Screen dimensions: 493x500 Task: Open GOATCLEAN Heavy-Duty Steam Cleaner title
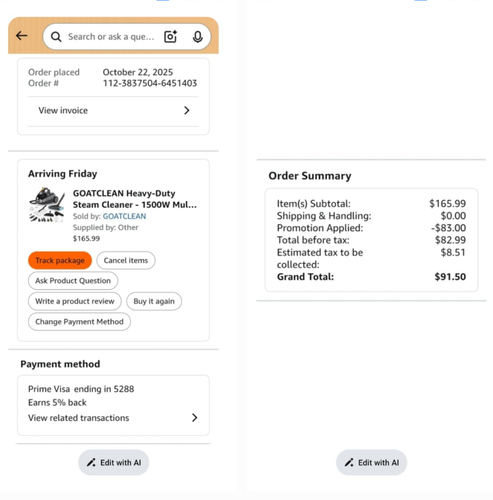click(135, 199)
